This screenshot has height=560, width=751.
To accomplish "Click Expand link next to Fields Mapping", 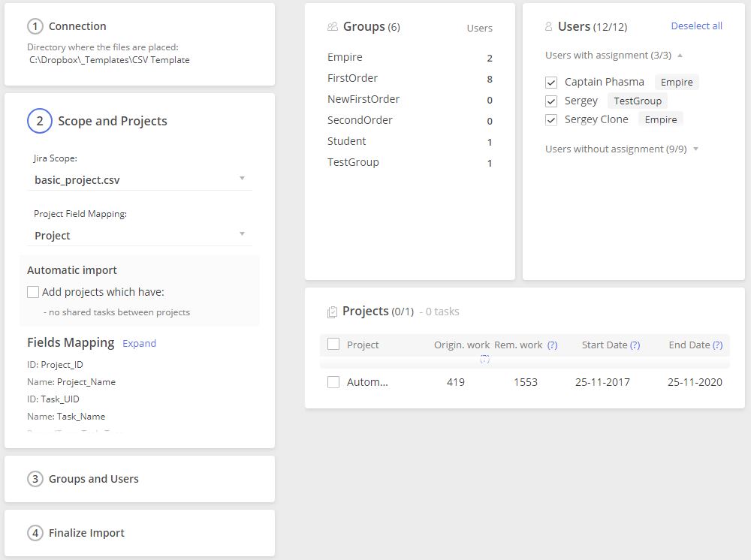I will [139, 343].
